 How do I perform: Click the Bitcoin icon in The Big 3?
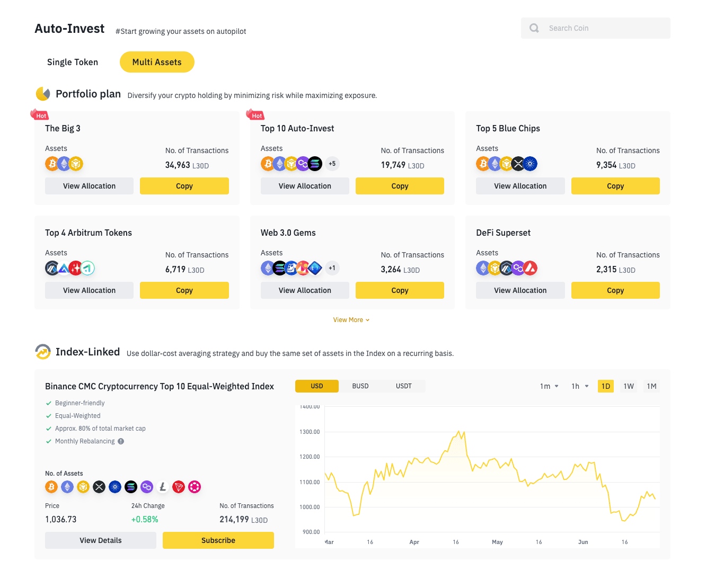pos(52,164)
